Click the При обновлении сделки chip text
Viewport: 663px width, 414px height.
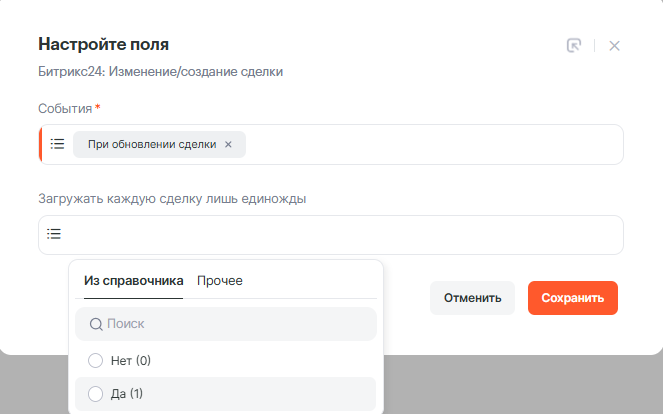click(151, 144)
